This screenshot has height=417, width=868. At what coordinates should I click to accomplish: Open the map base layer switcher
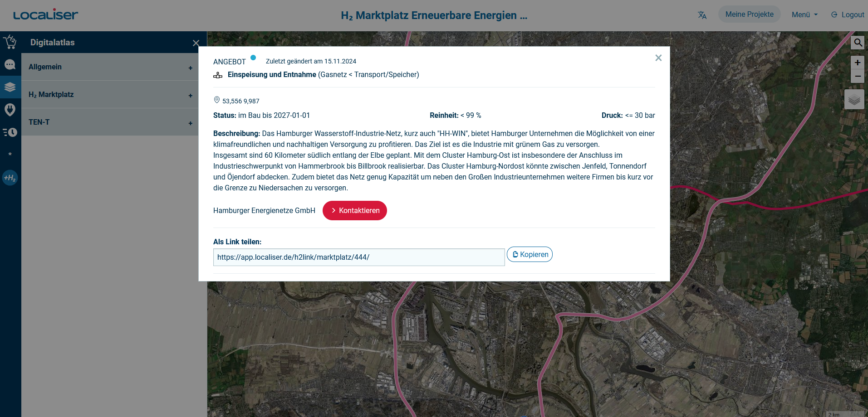[x=854, y=99]
